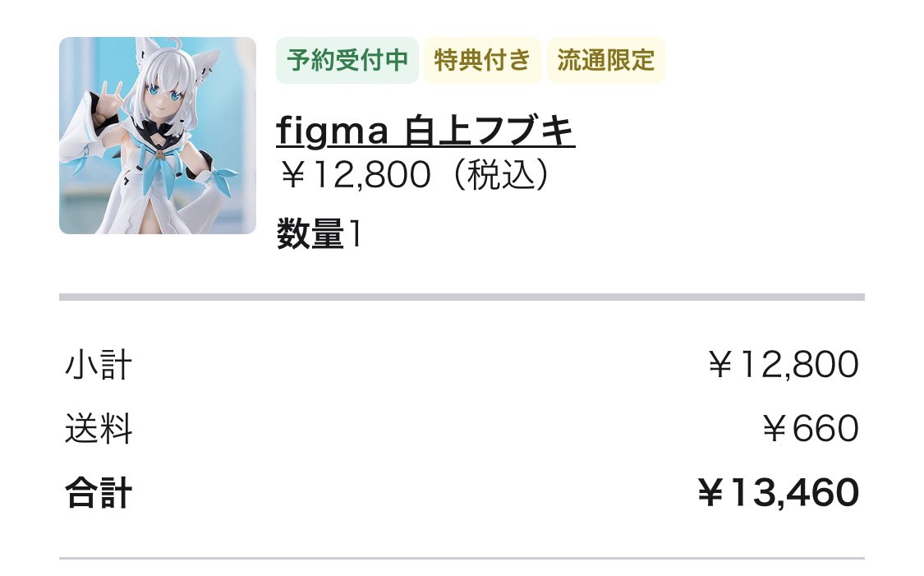The height and width of the screenshot is (576, 924).
Task: Open the figma 白上フブキ product thumbnail
Action: [x=157, y=136]
